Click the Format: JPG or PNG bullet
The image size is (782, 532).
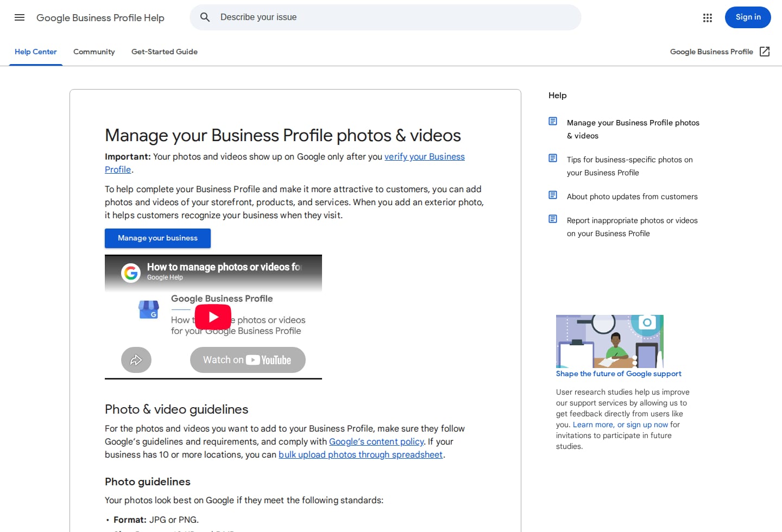click(156, 520)
